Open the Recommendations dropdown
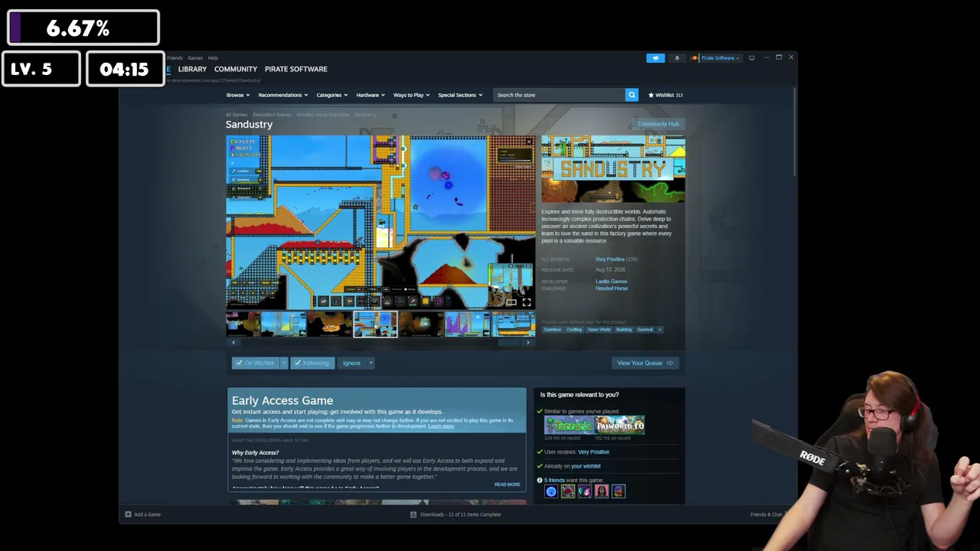The image size is (980, 551). 283,95
